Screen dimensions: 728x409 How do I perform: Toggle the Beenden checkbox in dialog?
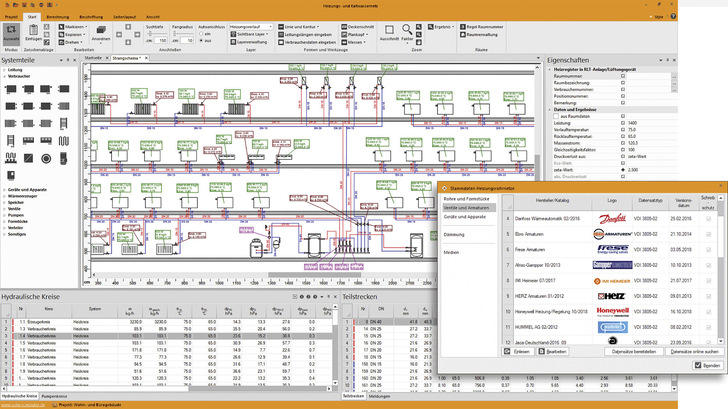point(698,367)
